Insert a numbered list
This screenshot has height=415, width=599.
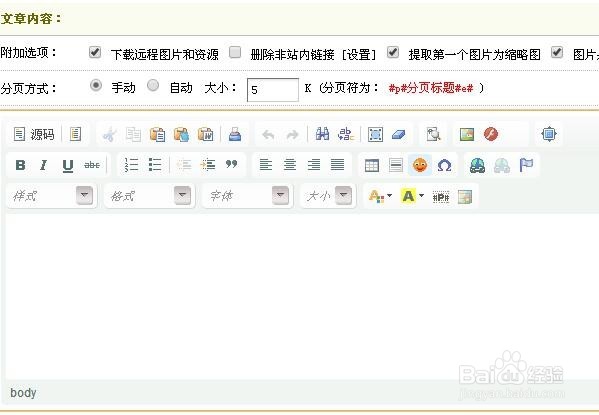pos(131,165)
